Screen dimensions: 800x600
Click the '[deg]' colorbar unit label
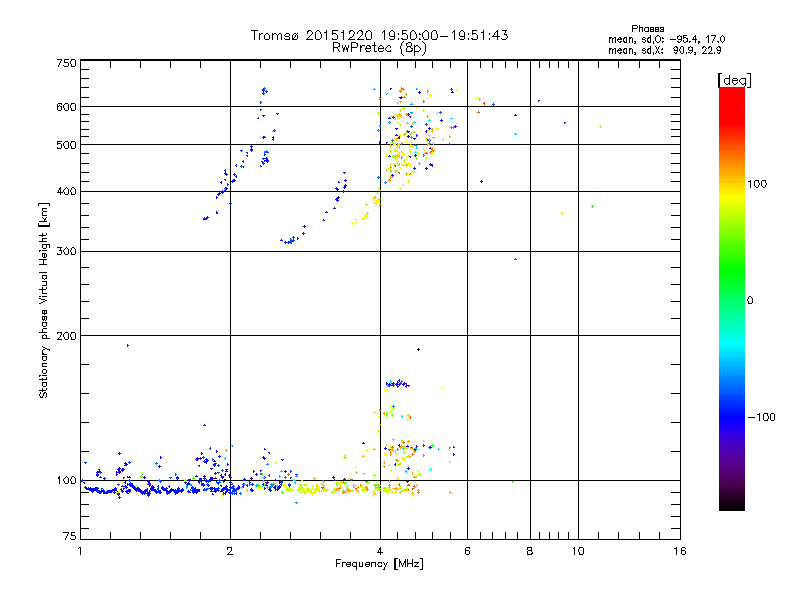[734, 80]
